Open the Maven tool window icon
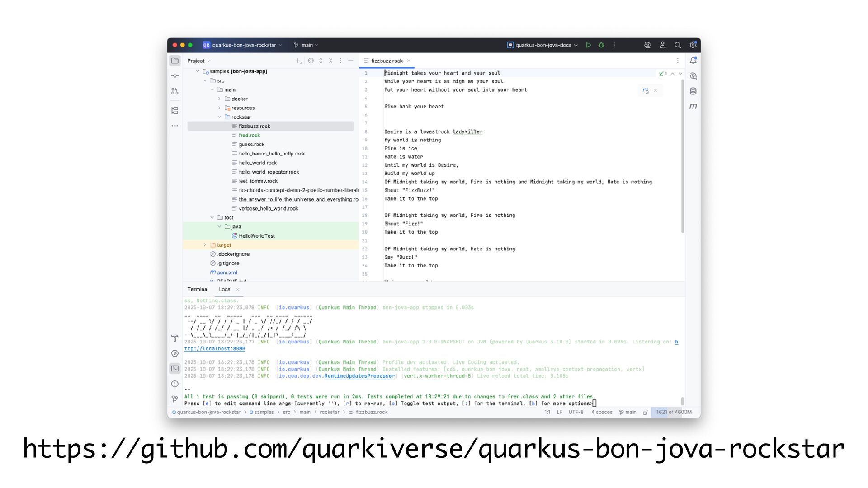 click(693, 107)
